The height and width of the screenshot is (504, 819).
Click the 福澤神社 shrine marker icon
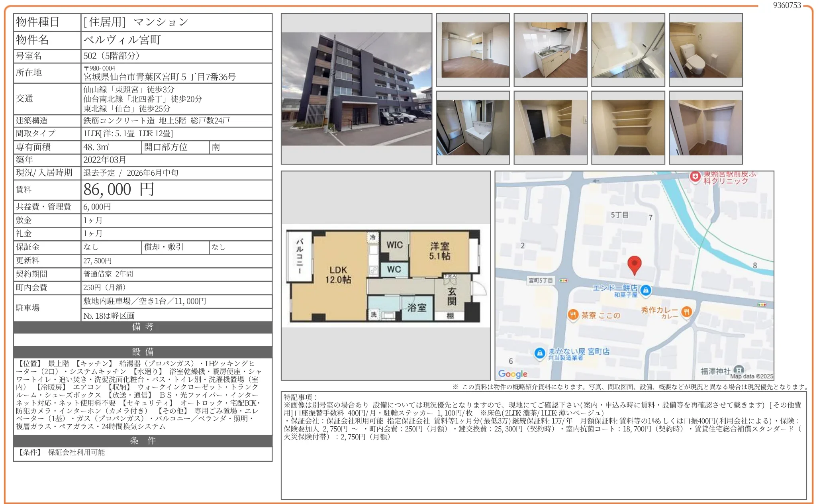tap(739, 370)
